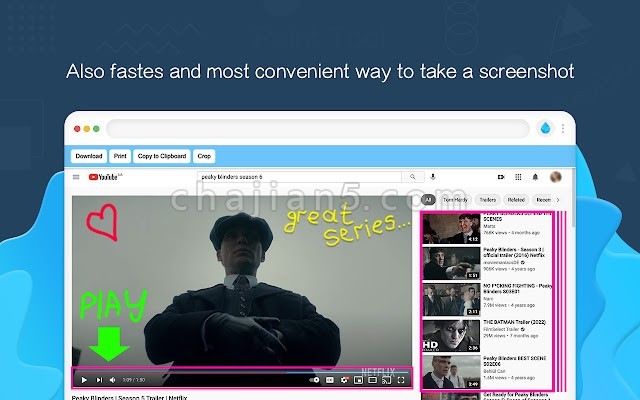Screen dimensions: 640x400
Task: Select the Tom Hardy filter chip
Action: point(455,200)
